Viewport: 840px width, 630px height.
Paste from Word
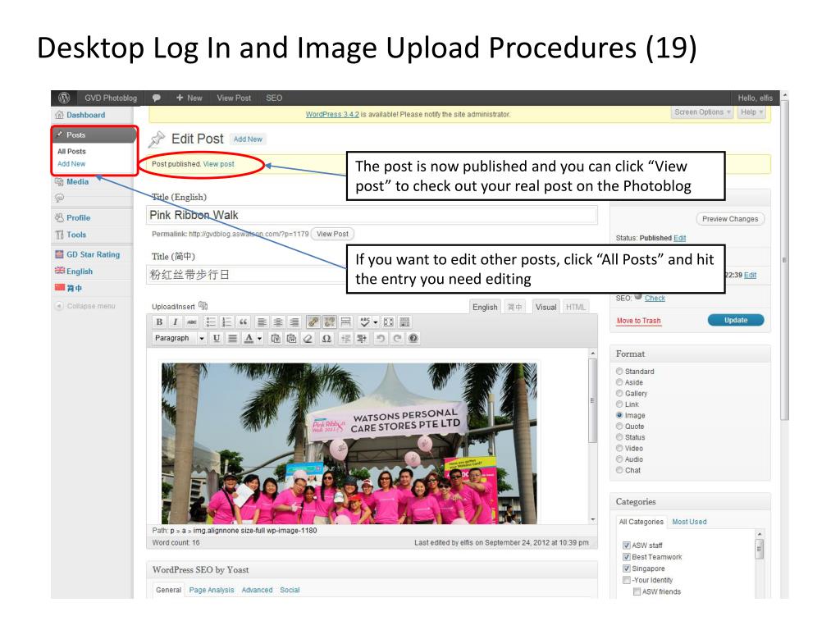point(291,338)
